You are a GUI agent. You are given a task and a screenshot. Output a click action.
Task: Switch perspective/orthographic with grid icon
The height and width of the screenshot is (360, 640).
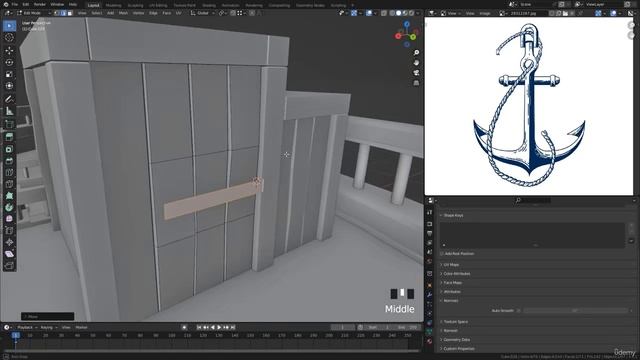416,83
